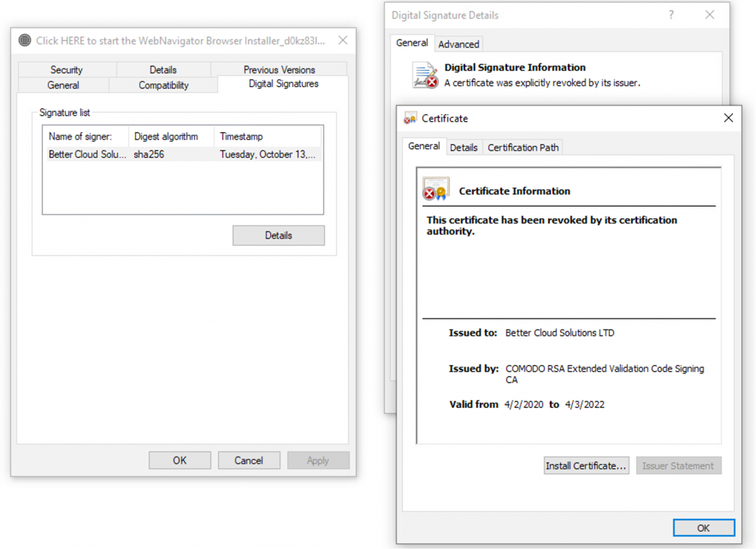Close the Certificate window
The width and height of the screenshot is (756, 549).
tap(728, 118)
